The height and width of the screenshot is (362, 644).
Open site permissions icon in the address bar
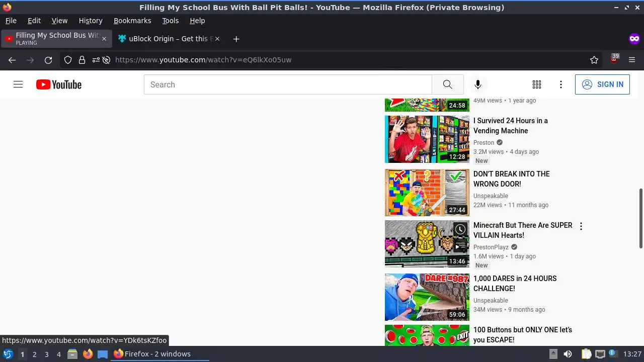[x=96, y=60]
